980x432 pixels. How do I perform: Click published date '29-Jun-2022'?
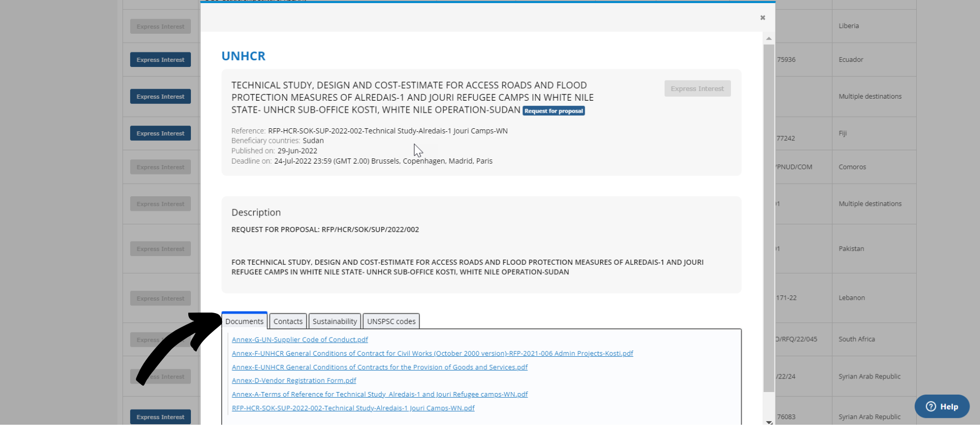(x=297, y=151)
